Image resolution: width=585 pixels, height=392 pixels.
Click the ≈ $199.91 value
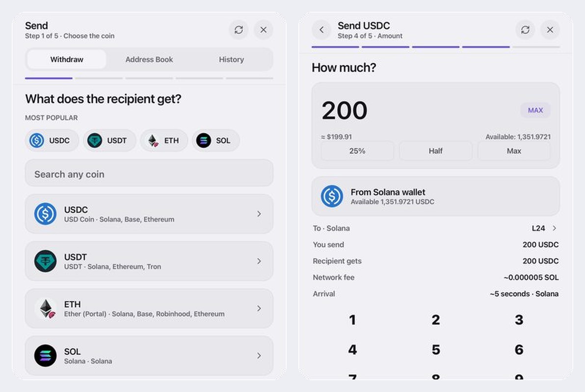point(336,137)
